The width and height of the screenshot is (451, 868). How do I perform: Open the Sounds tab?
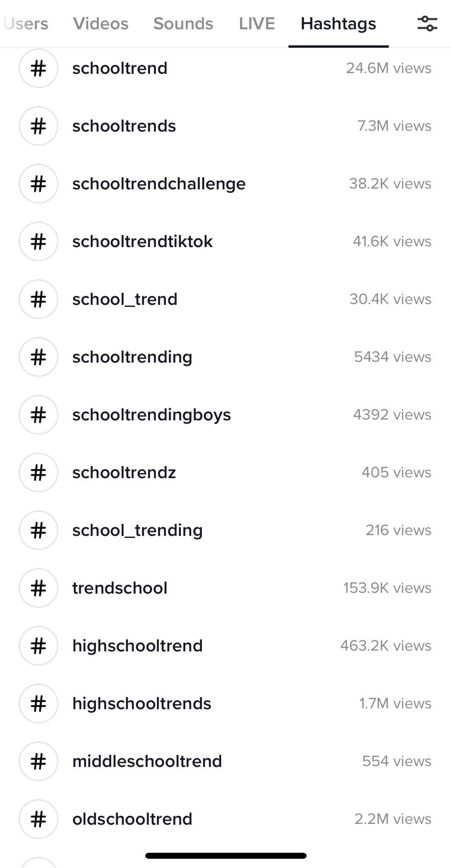click(182, 23)
